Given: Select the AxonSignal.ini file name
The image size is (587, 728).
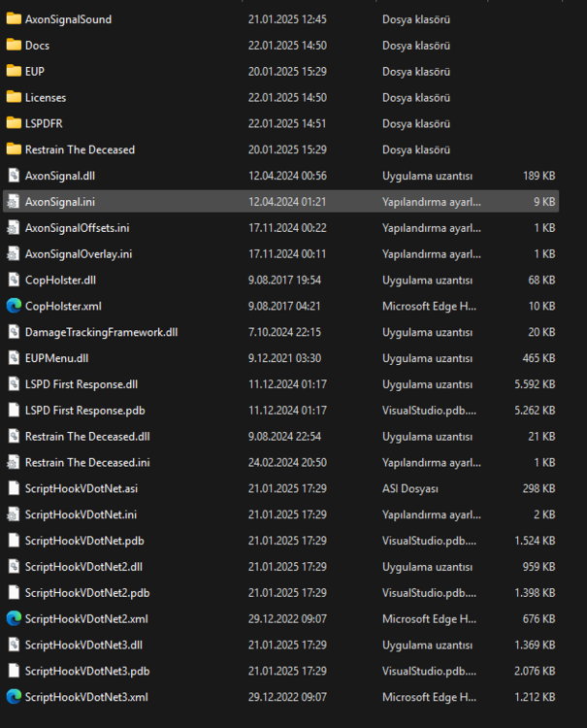Looking at the screenshot, I should coord(60,202).
